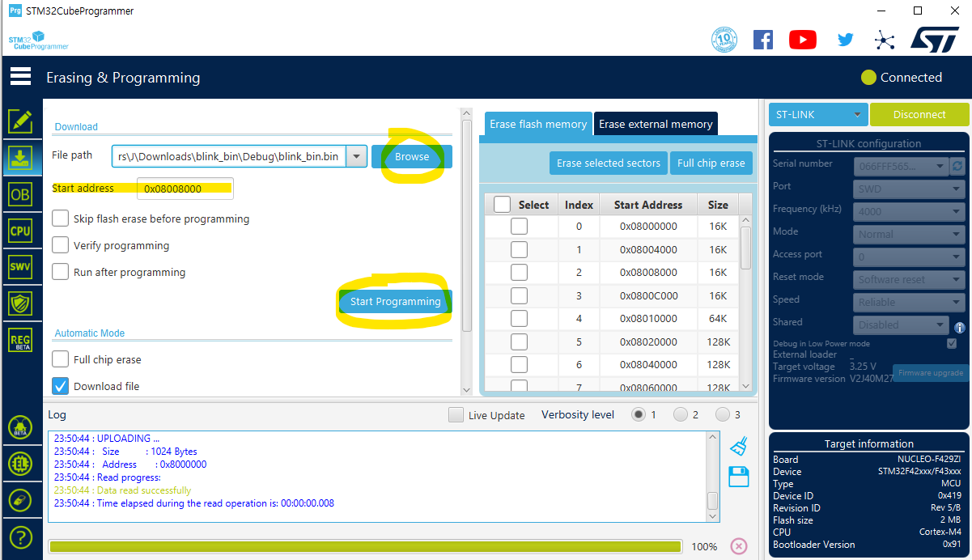Screen dimensions: 972x560
Task: Open the beta bug icon in sidebar
Action: tap(20, 427)
